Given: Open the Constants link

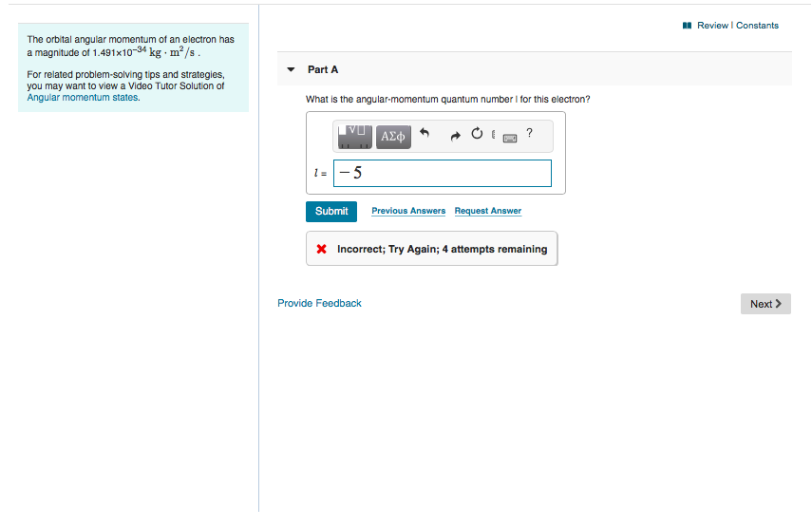Looking at the screenshot, I should tap(757, 26).
